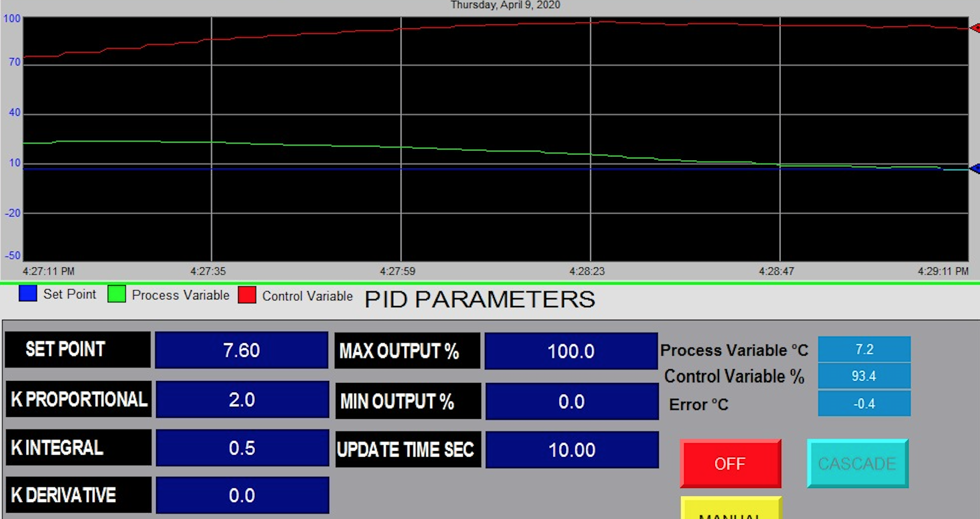This screenshot has height=519, width=980.
Task: Switch controller to CASCADE mode
Action: click(x=857, y=463)
